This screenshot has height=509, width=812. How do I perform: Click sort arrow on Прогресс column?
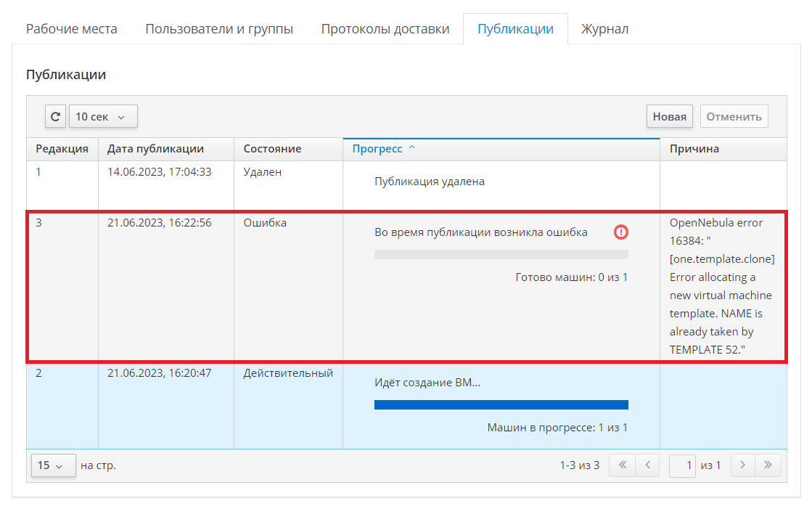(x=412, y=148)
